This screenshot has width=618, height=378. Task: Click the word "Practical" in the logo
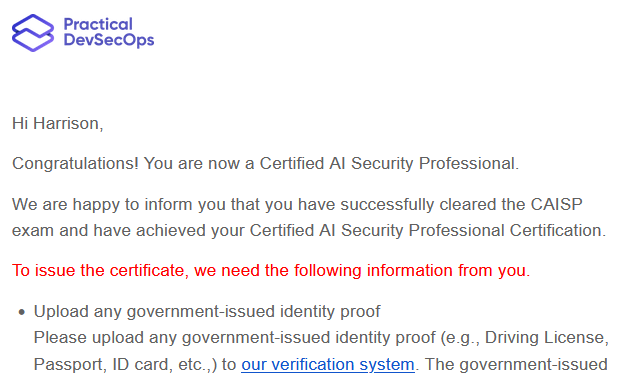coord(98,24)
